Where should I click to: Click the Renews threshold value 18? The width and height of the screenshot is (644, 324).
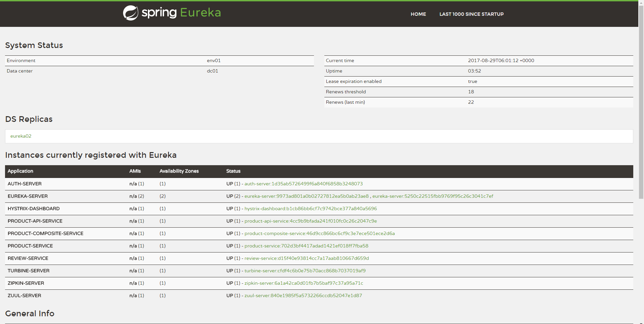(471, 92)
